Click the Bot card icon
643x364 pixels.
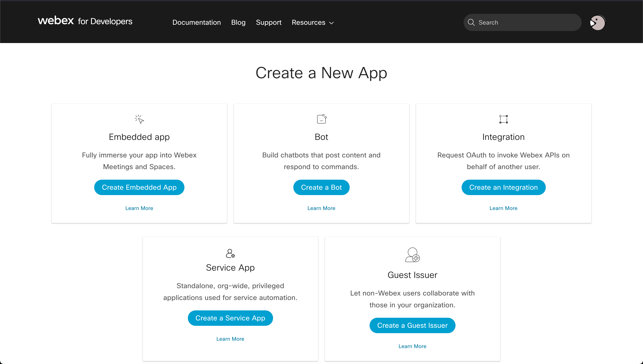(x=322, y=119)
